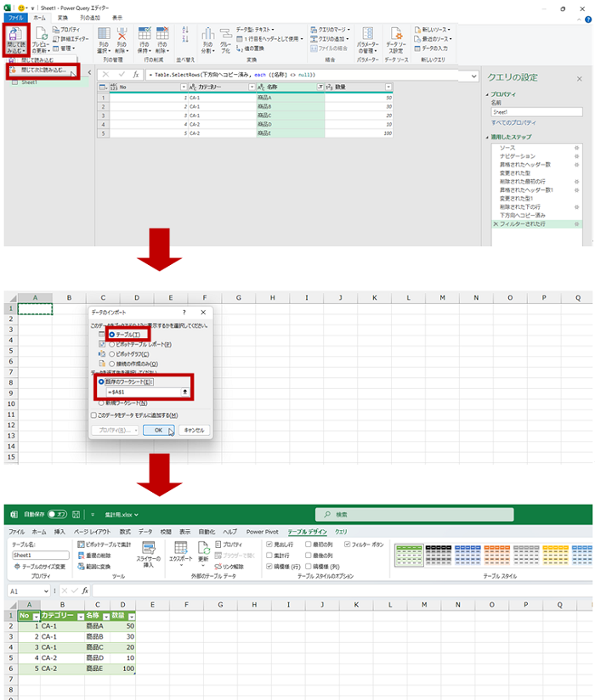Check このデータをデータ モデルに追加する checkbox

[x=93, y=415]
